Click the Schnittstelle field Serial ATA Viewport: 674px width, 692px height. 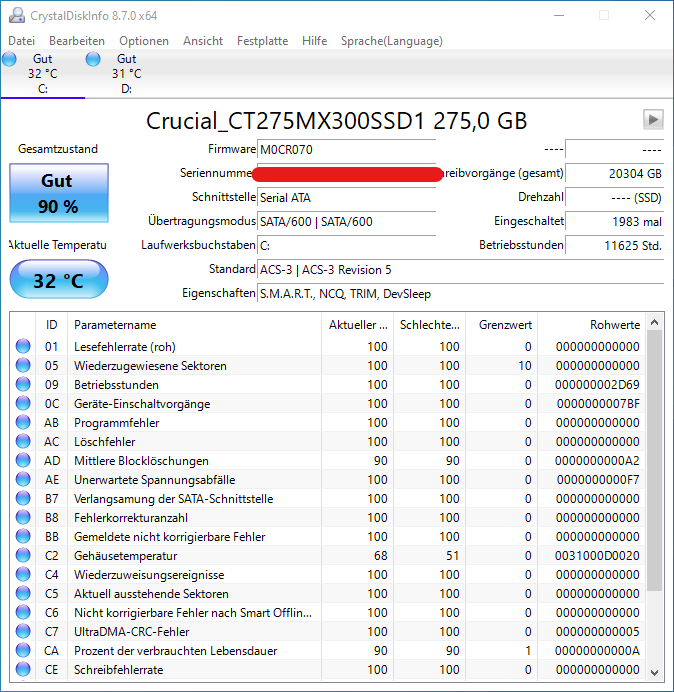pyautogui.click(x=346, y=197)
